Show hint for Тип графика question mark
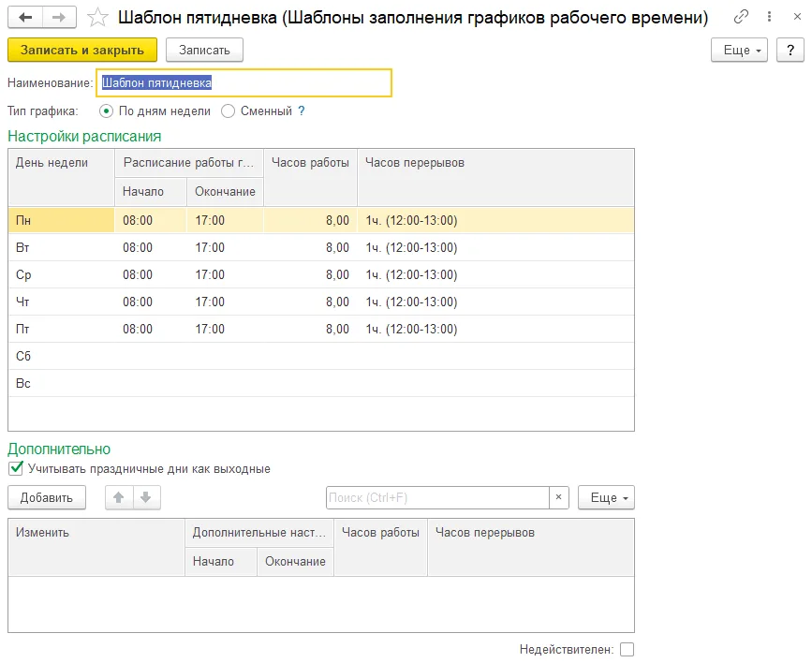The height and width of the screenshot is (663, 812). (x=302, y=110)
